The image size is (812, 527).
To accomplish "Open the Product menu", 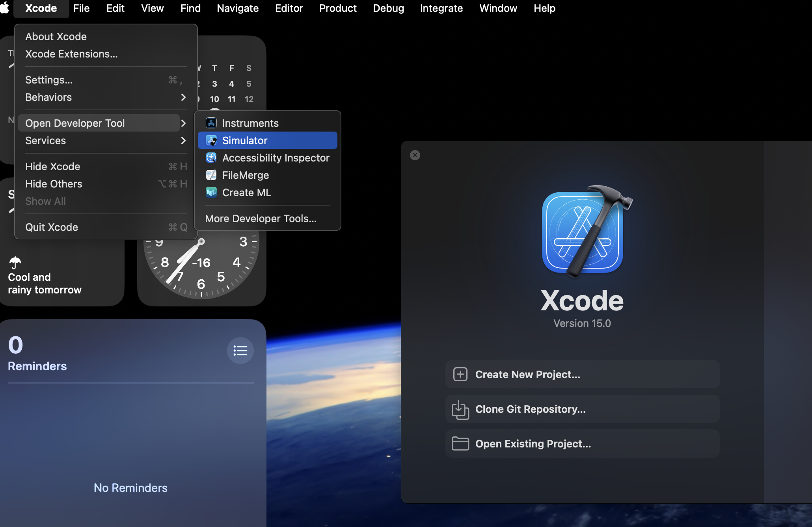I will (338, 8).
